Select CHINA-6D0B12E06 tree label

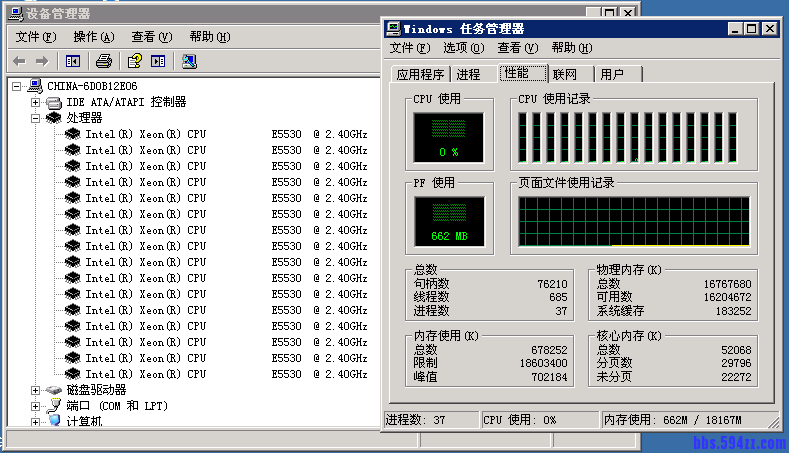coord(92,86)
